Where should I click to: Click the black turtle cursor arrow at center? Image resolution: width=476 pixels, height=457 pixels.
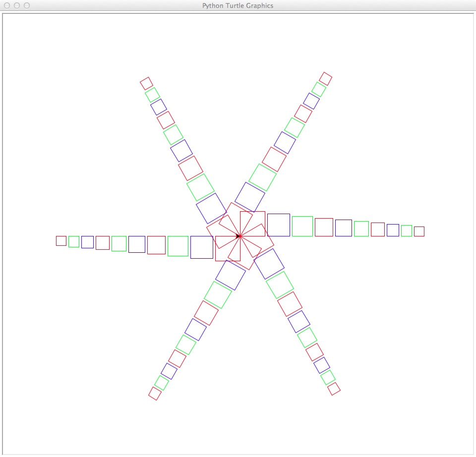[238, 236]
